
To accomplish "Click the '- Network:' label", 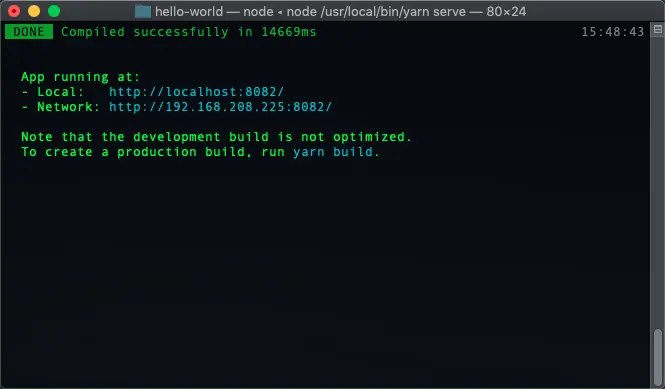I will [x=60, y=106].
